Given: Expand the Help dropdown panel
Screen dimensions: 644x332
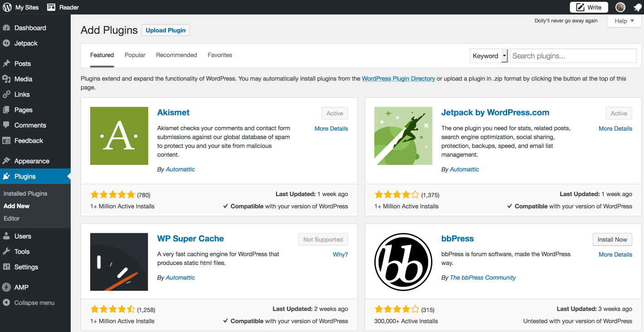Looking at the screenshot, I should tap(624, 21).
